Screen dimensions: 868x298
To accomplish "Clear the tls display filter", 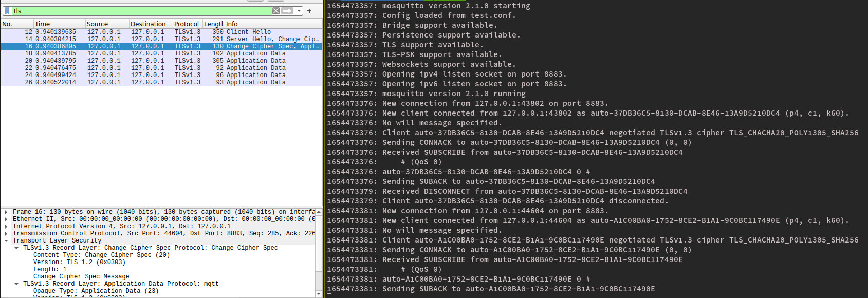I will (x=276, y=11).
